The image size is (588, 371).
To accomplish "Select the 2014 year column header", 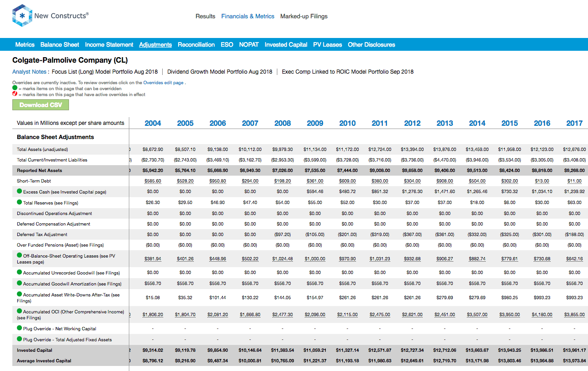I will click(x=477, y=123).
